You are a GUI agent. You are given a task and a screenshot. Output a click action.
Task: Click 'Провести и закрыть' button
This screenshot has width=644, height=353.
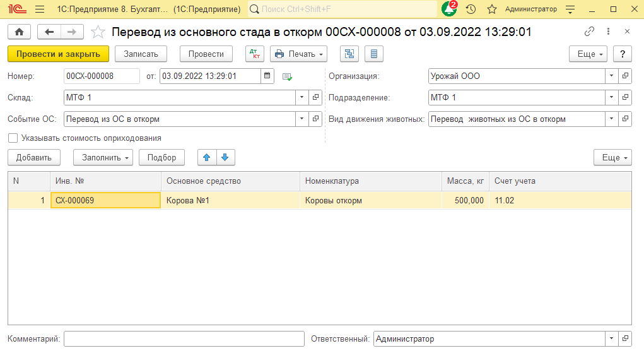pos(58,54)
